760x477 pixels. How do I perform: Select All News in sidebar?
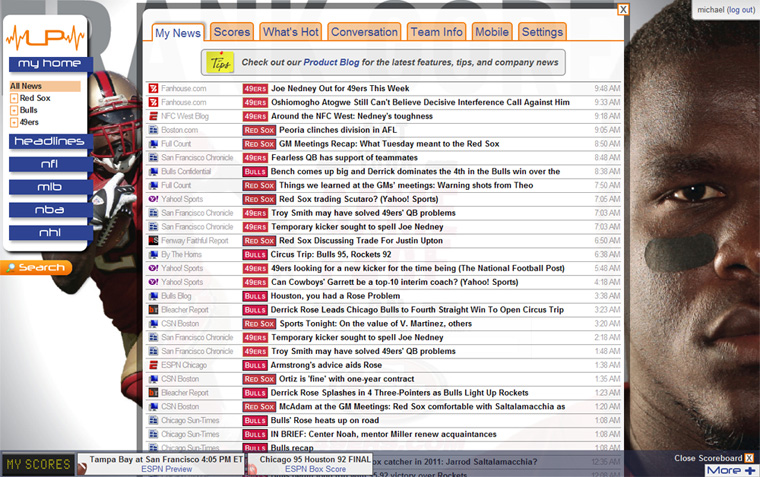point(28,86)
